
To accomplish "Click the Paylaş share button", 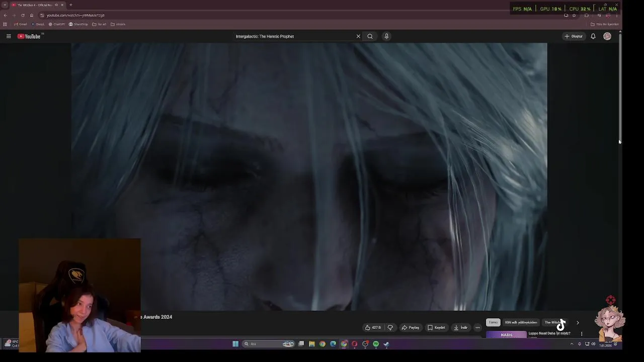I will [x=411, y=327].
